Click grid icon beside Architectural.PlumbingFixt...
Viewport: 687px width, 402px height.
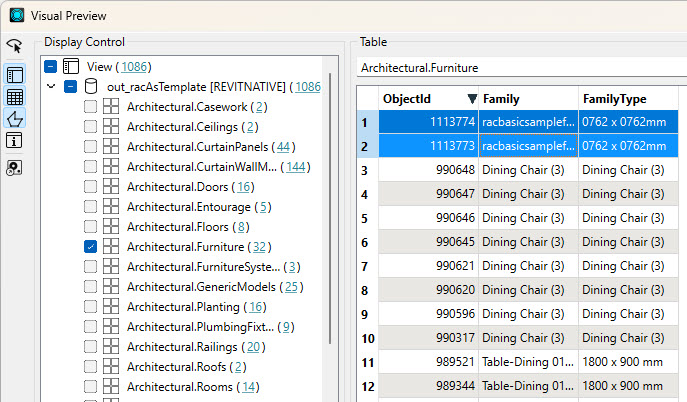pos(111,327)
